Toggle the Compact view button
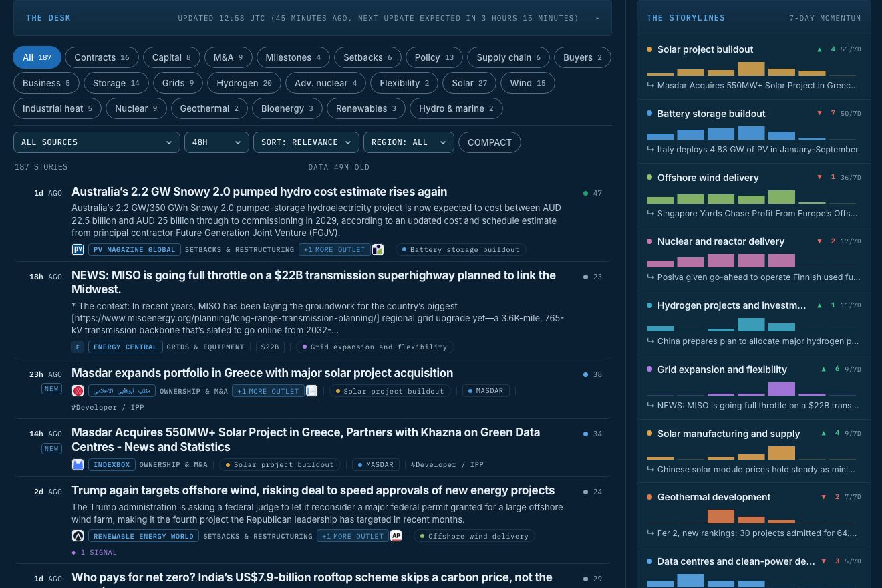 tap(490, 142)
